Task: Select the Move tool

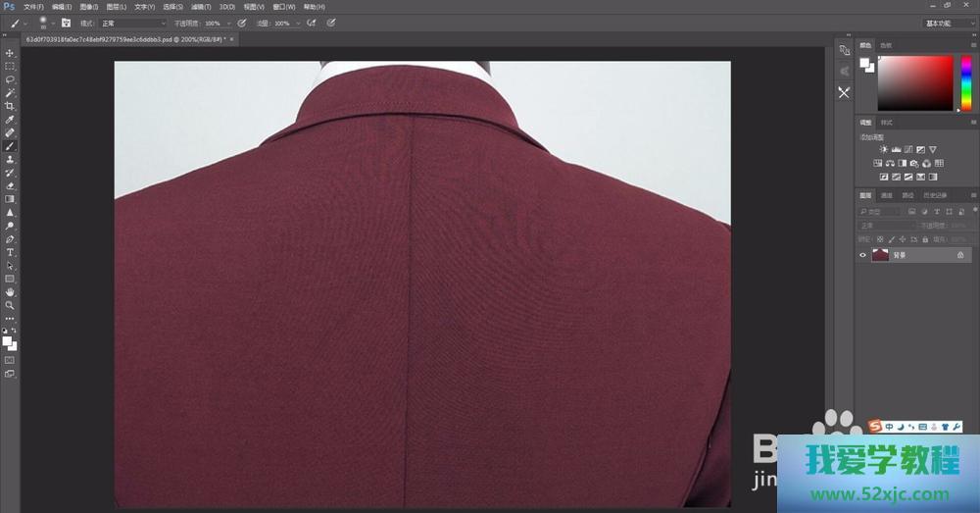Action: point(10,53)
